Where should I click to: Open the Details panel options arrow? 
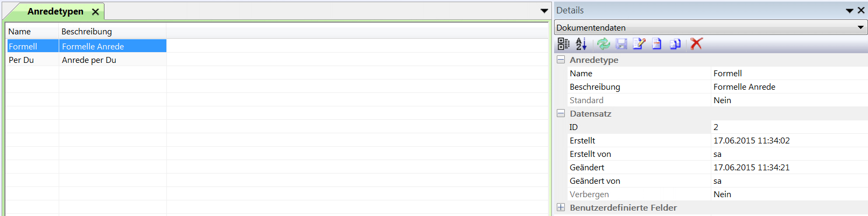[850, 10]
